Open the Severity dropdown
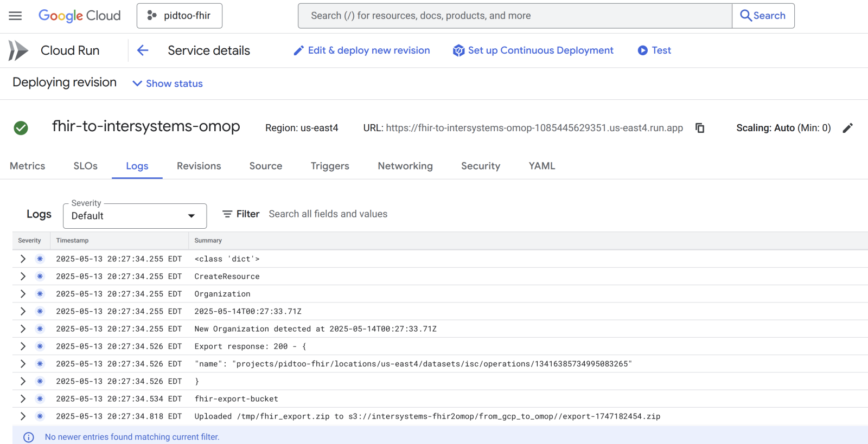 (135, 216)
